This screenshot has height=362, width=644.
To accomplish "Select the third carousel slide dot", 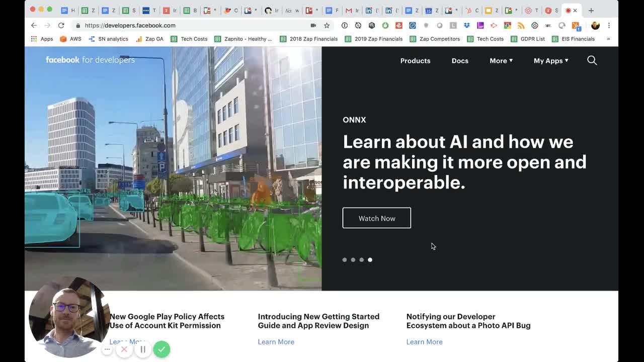I will [x=361, y=260].
